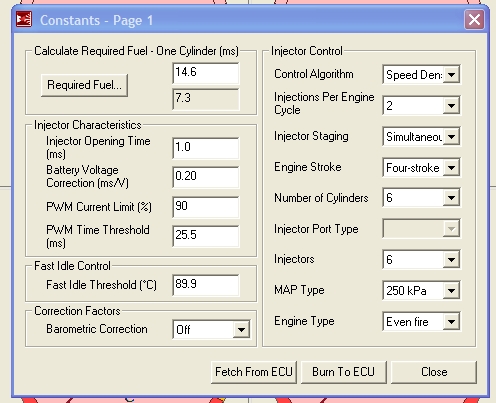Click the PWM Current Limit field

206,207
